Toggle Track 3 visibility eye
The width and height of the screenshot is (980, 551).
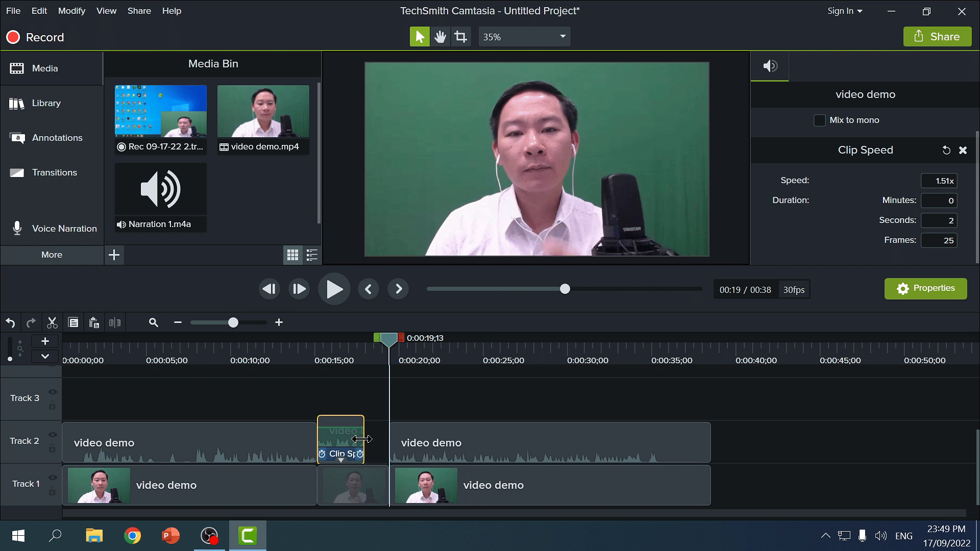point(52,392)
